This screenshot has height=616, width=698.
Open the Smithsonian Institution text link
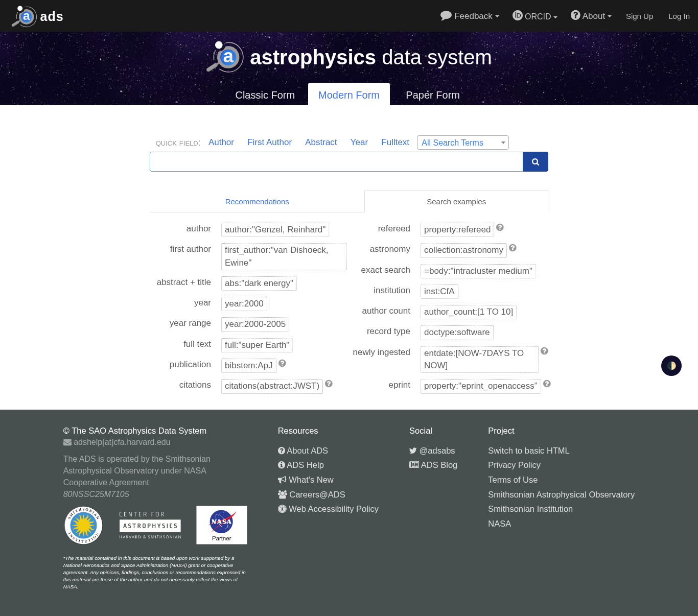pyautogui.click(x=530, y=509)
